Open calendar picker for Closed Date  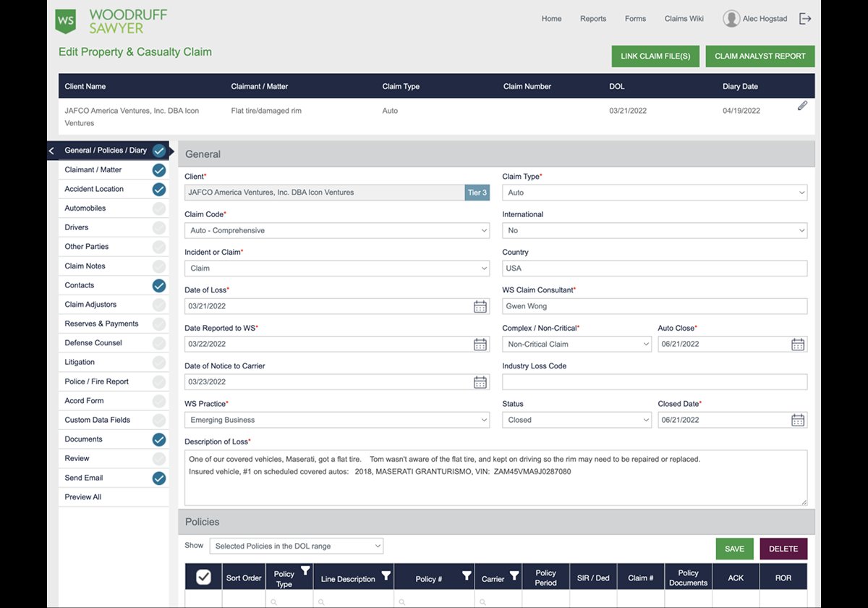click(x=798, y=420)
